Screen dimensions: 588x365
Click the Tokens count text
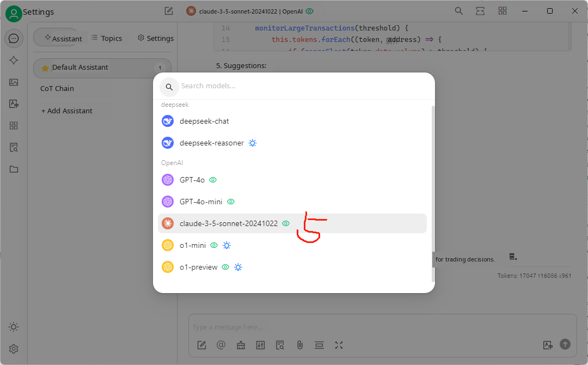pyautogui.click(x=534, y=276)
